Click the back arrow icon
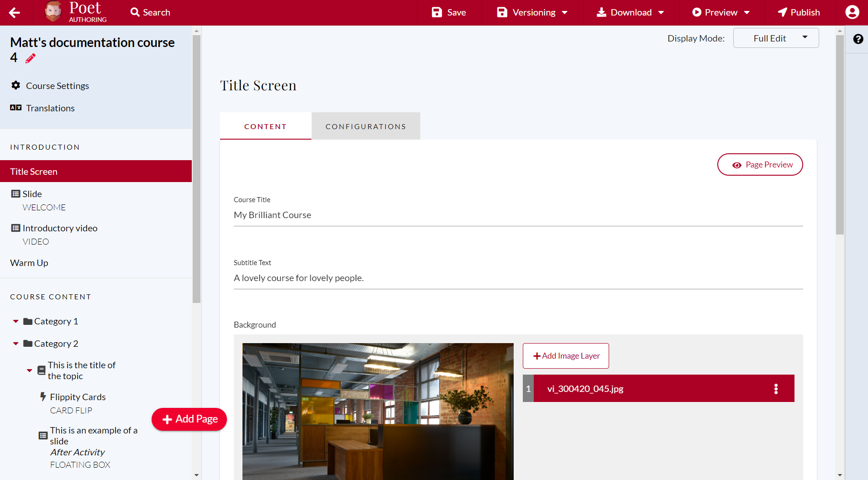Viewport: 868px width, 480px height. 15,13
